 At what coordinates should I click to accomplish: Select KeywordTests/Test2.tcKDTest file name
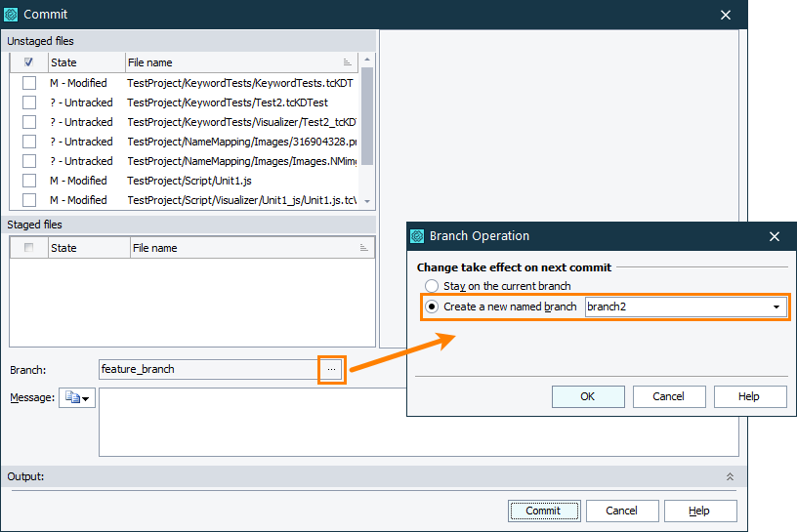pos(228,102)
